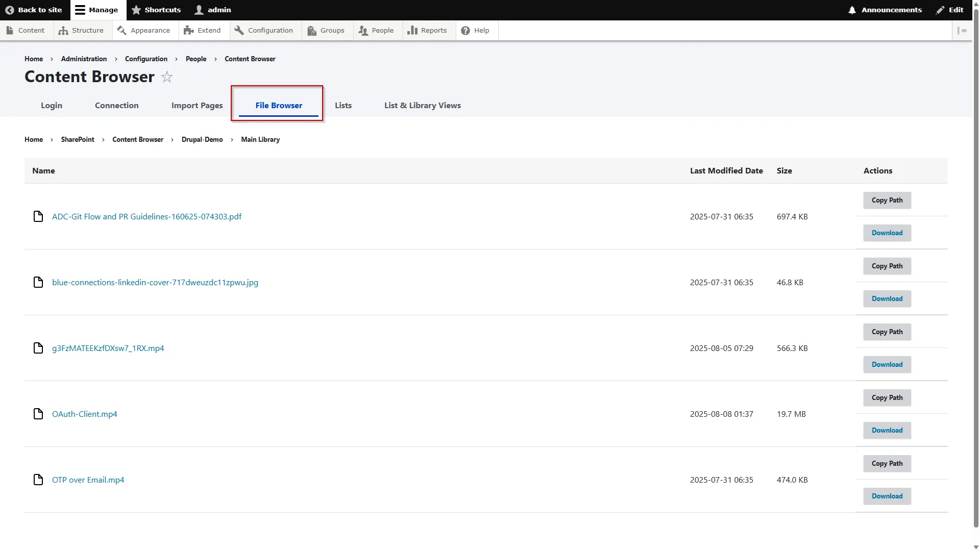Copy Path for g3FzMATEEKzfDXsw7_1RX.mp4

[x=887, y=332]
